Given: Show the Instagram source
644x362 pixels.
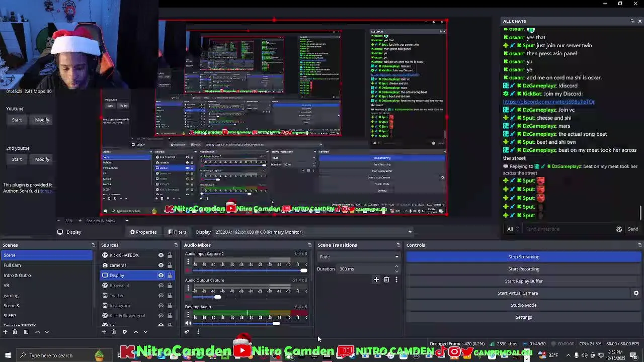Looking at the screenshot, I should coord(161,306).
